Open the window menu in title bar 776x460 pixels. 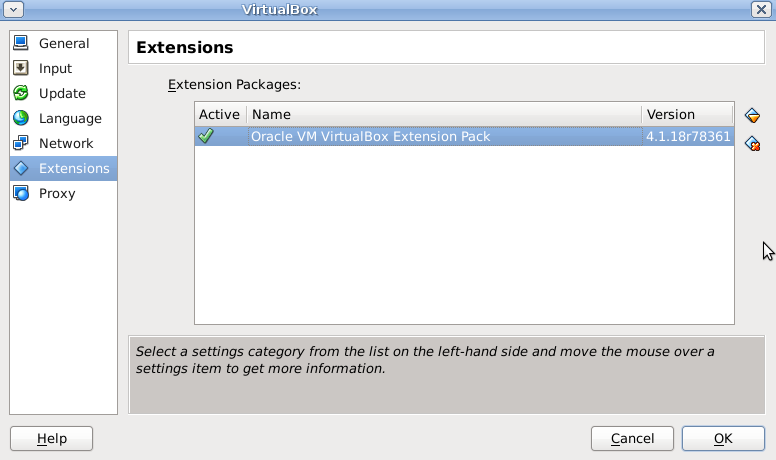pos(14,9)
